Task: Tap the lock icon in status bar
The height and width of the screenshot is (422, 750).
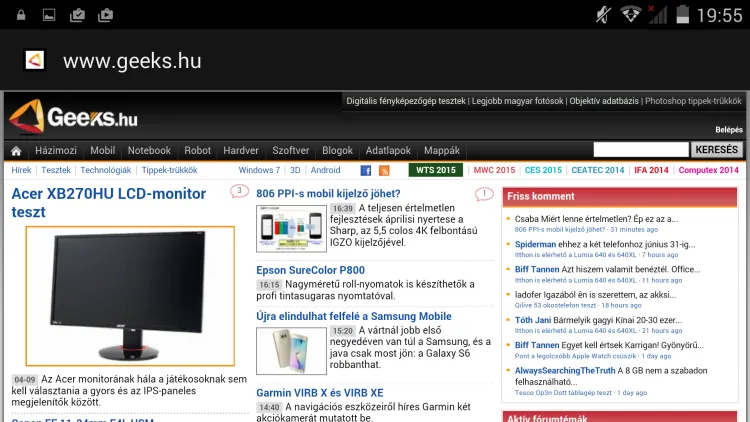Action: [21, 15]
